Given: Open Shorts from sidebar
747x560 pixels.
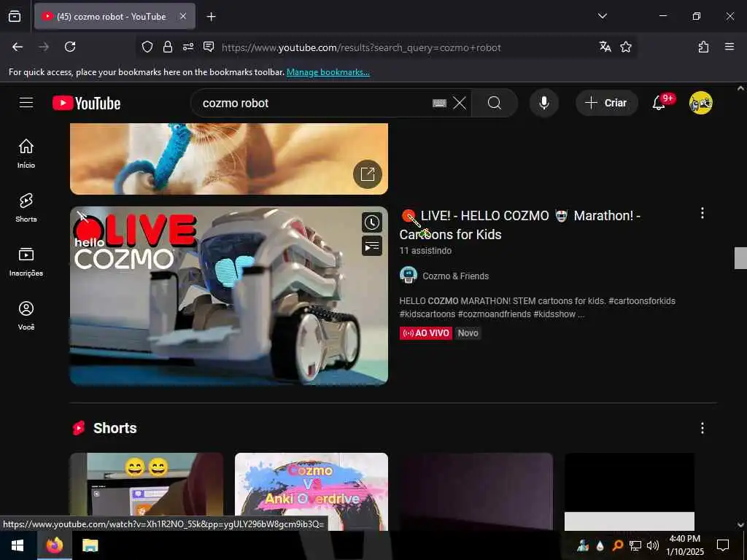Looking at the screenshot, I should coord(26,208).
